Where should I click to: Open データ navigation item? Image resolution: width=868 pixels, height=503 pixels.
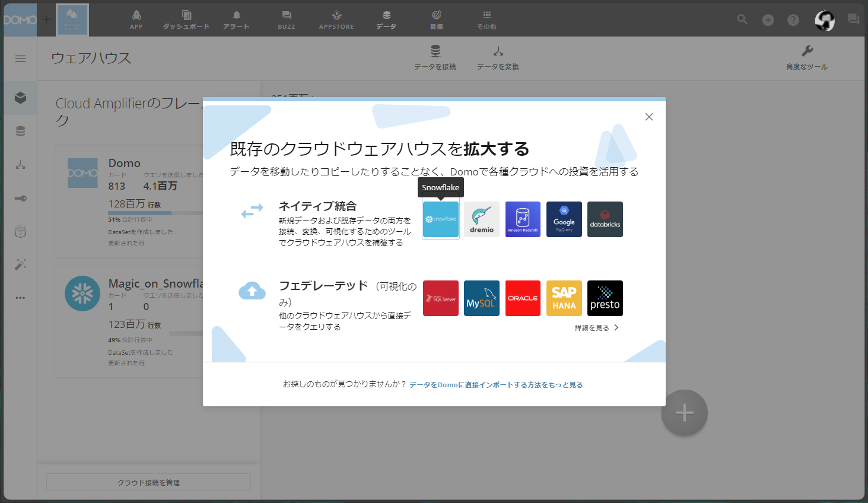(387, 20)
